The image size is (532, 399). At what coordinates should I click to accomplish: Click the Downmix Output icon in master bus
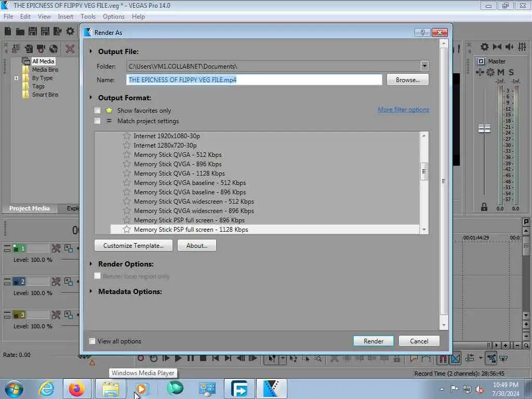click(x=497, y=47)
